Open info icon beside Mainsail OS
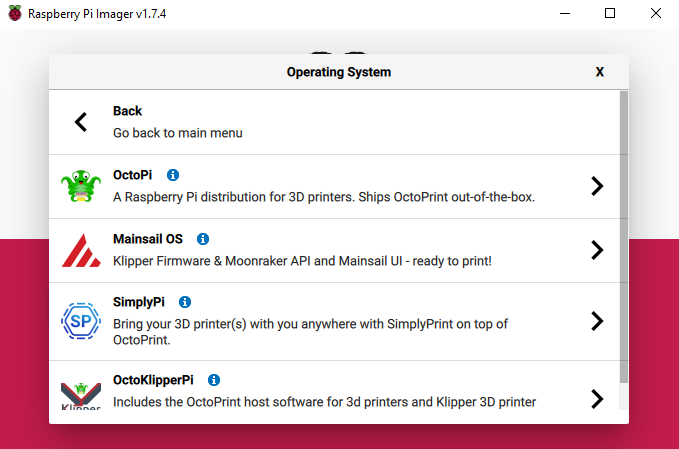679x449 pixels. (x=203, y=239)
